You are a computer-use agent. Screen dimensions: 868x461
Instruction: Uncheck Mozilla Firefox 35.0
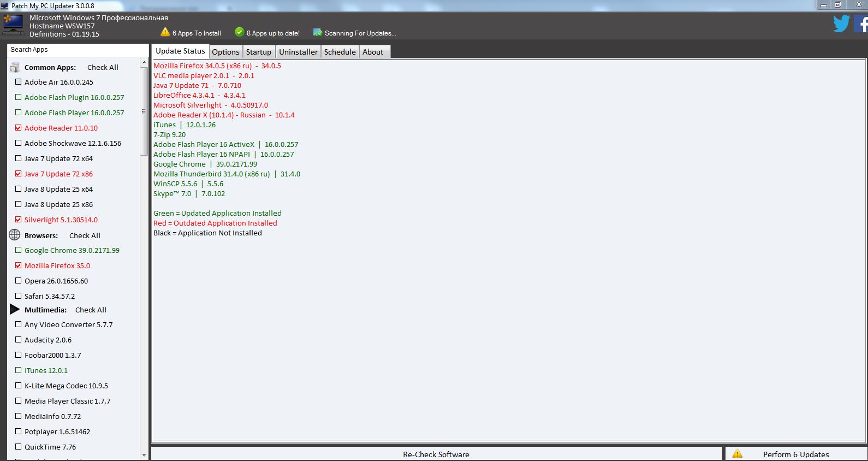(x=19, y=265)
